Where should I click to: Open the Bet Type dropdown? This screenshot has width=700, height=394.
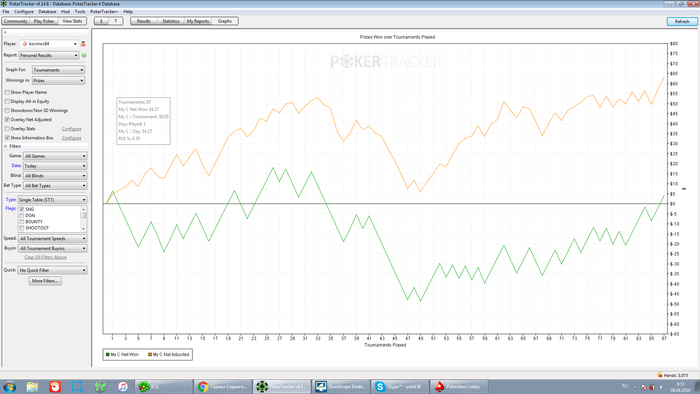(55, 186)
